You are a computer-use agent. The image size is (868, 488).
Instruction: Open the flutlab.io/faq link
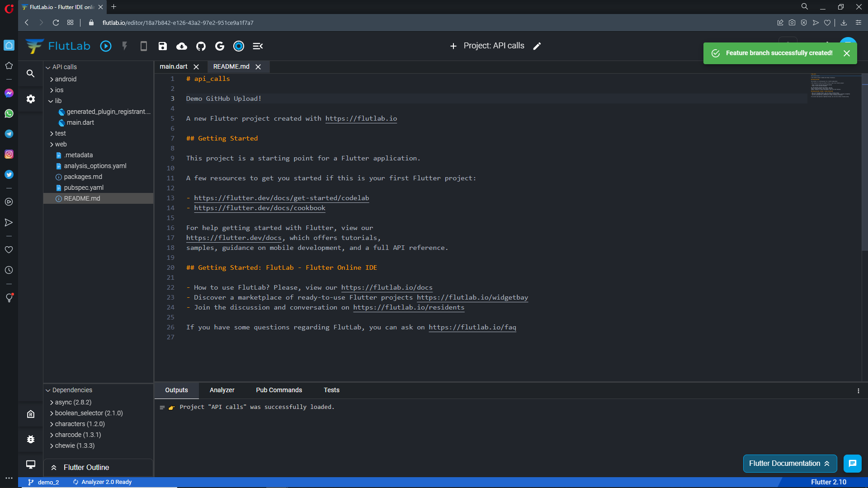tap(472, 327)
